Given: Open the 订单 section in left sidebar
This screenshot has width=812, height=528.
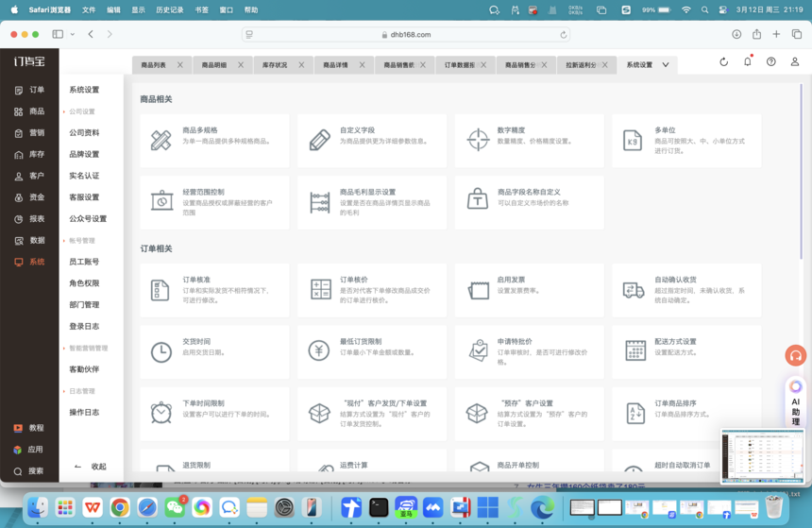Looking at the screenshot, I should tap(29, 90).
